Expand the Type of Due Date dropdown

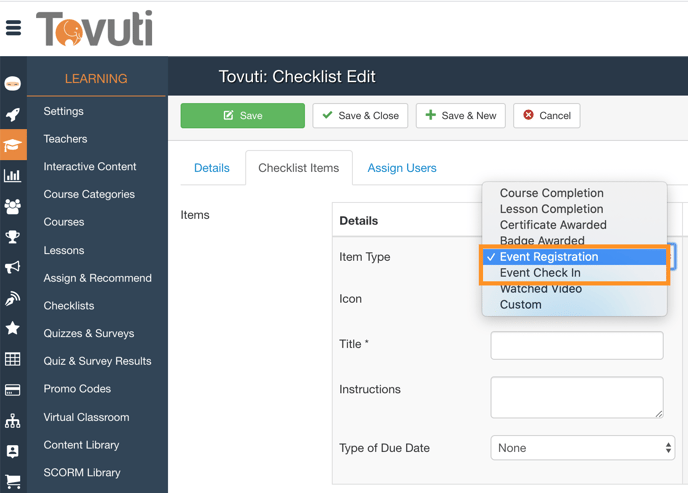tap(582, 448)
